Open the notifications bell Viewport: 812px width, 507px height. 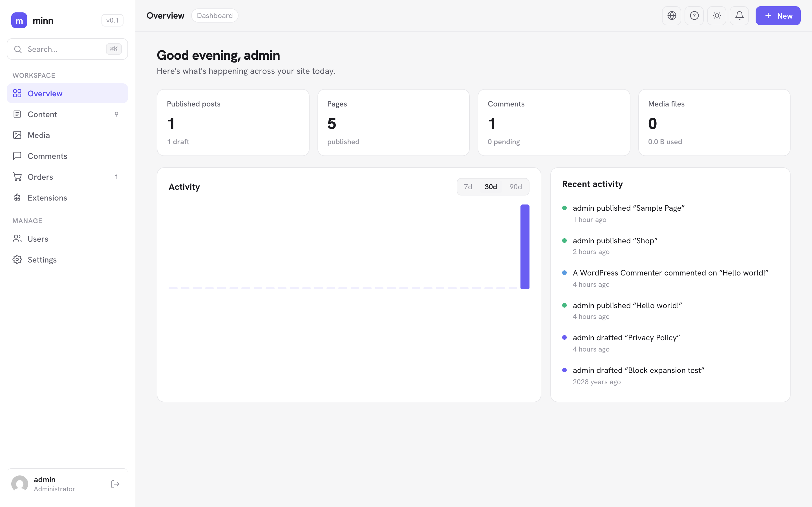click(739, 16)
